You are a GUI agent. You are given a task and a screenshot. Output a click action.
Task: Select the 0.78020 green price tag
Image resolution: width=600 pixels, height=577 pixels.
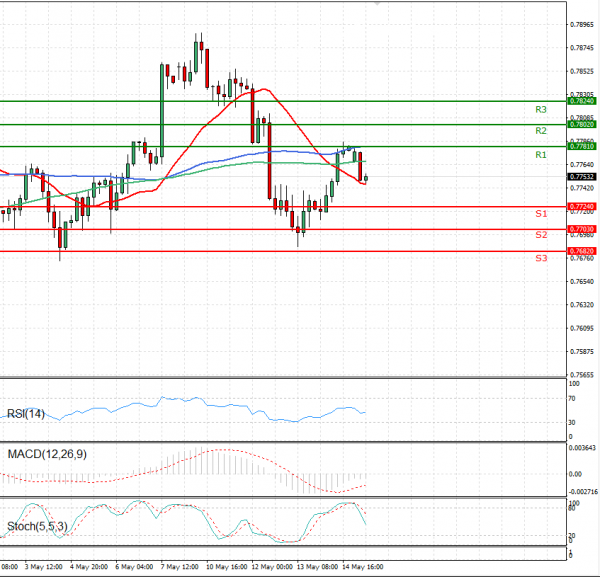coord(582,124)
